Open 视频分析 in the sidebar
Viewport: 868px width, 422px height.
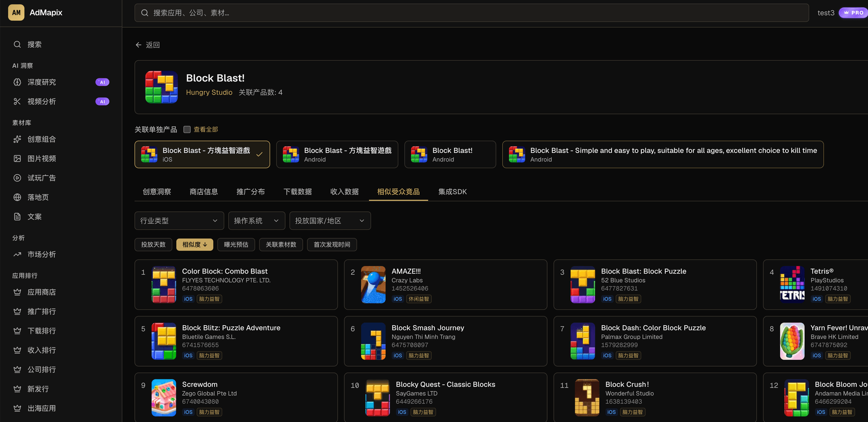click(61, 102)
